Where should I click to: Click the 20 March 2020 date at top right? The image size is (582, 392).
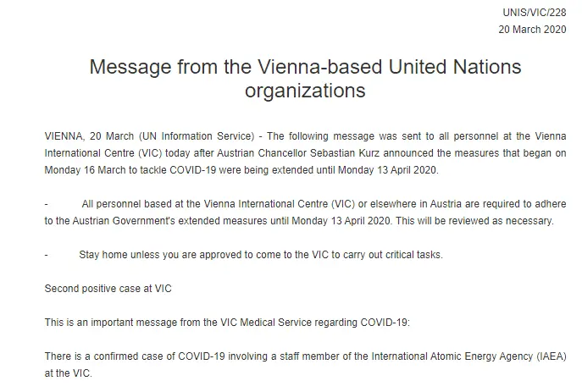[530, 29]
